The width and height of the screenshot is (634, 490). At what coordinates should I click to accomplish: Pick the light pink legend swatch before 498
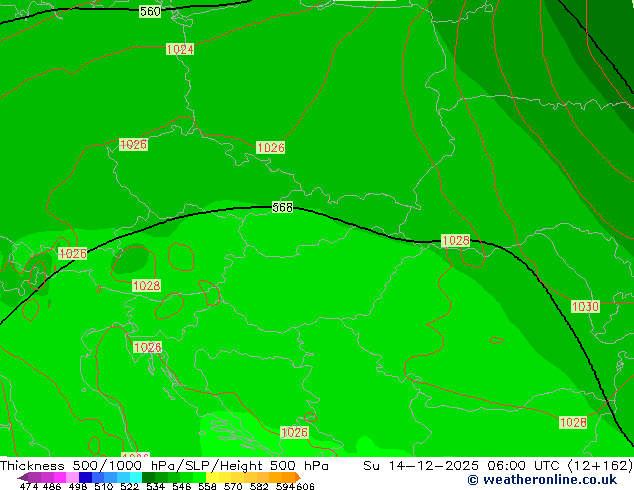72,477
